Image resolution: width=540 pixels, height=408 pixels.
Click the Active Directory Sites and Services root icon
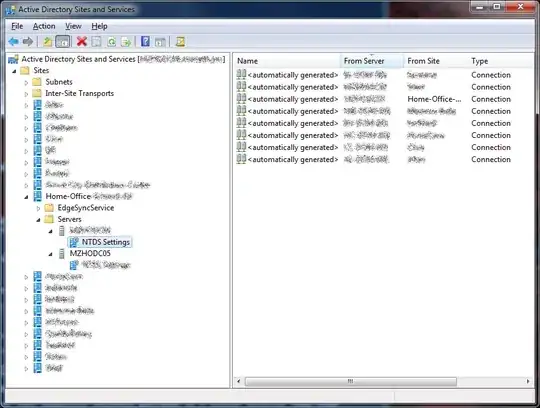point(13,59)
